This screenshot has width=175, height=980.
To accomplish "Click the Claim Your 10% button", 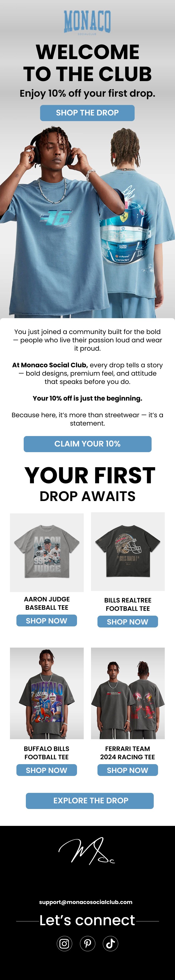I will click(87, 444).
